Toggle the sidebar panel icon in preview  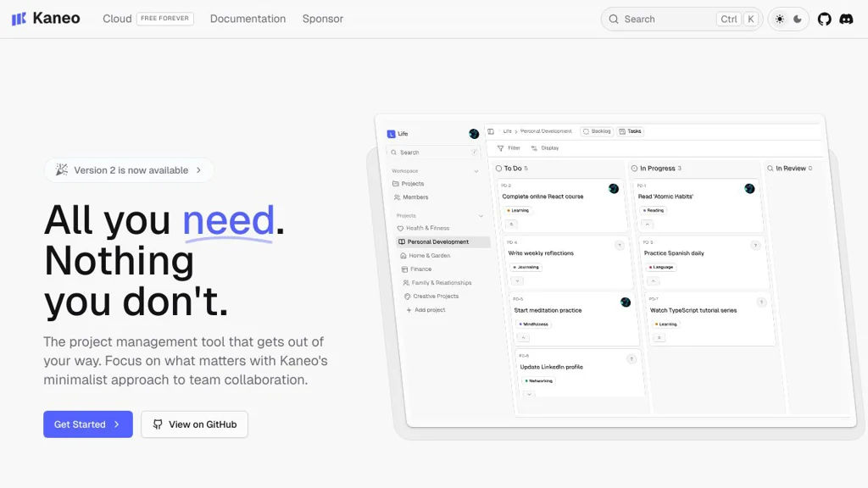point(491,131)
